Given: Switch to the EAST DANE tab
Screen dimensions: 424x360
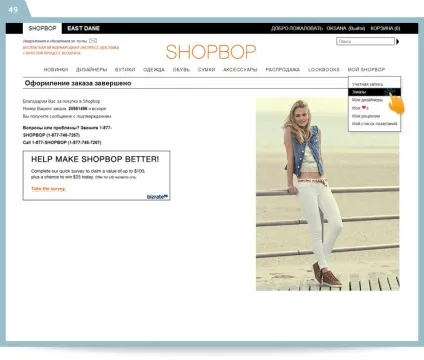Looking at the screenshot, I should pos(83,28).
